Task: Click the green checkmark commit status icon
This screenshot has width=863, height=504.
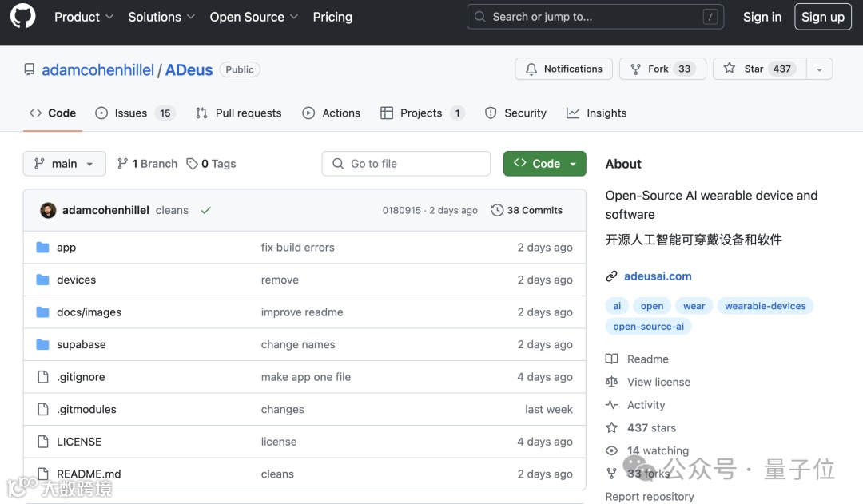Action: click(x=206, y=210)
